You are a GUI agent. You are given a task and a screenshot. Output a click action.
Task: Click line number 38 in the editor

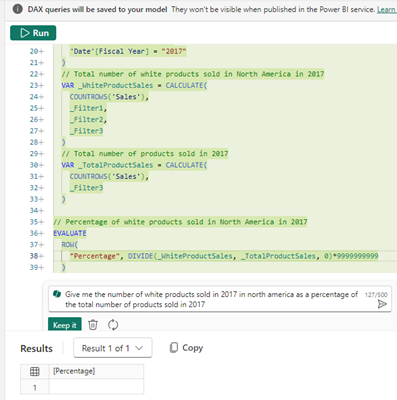pyautogui.click(x=34, y=256)
